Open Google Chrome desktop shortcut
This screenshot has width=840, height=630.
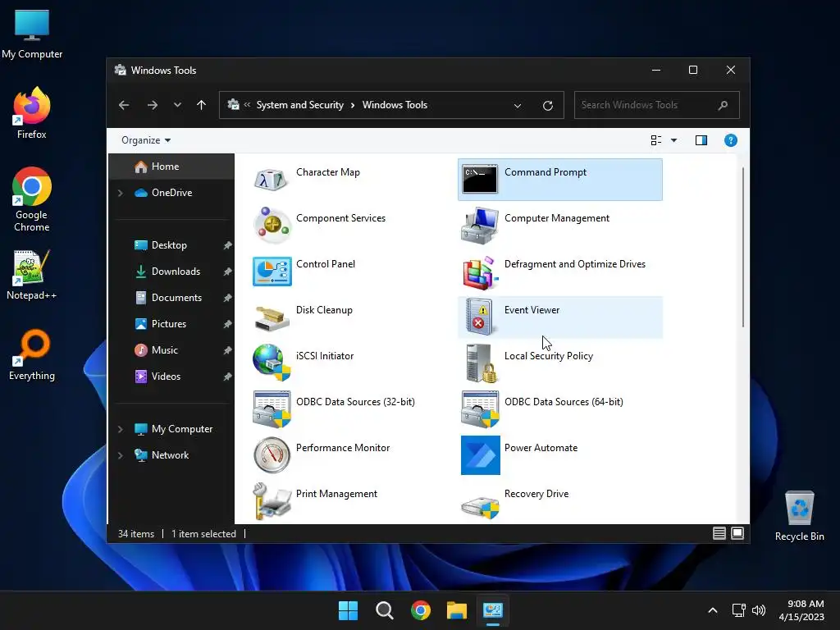click(x=32, y=199)
